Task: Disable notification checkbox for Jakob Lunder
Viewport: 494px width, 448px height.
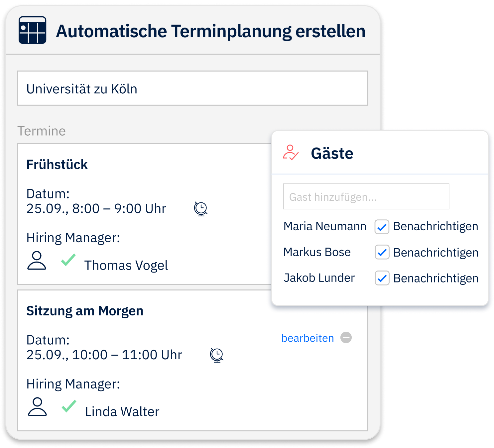Action: point(382,278)
